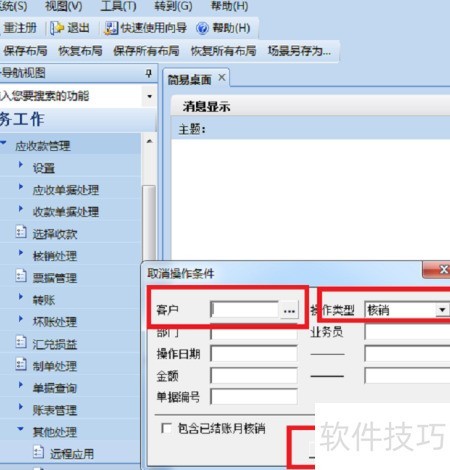Tick the 包含已结账月核销 checkbox
The image size is (450, 470).
pyautogui.click(x=166, y=428)
